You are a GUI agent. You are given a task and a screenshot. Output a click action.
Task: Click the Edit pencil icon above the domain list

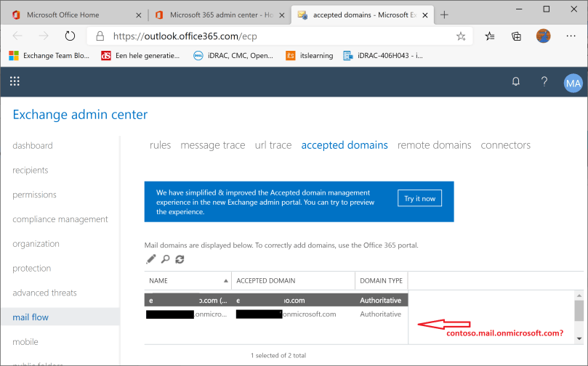[151, 259]
